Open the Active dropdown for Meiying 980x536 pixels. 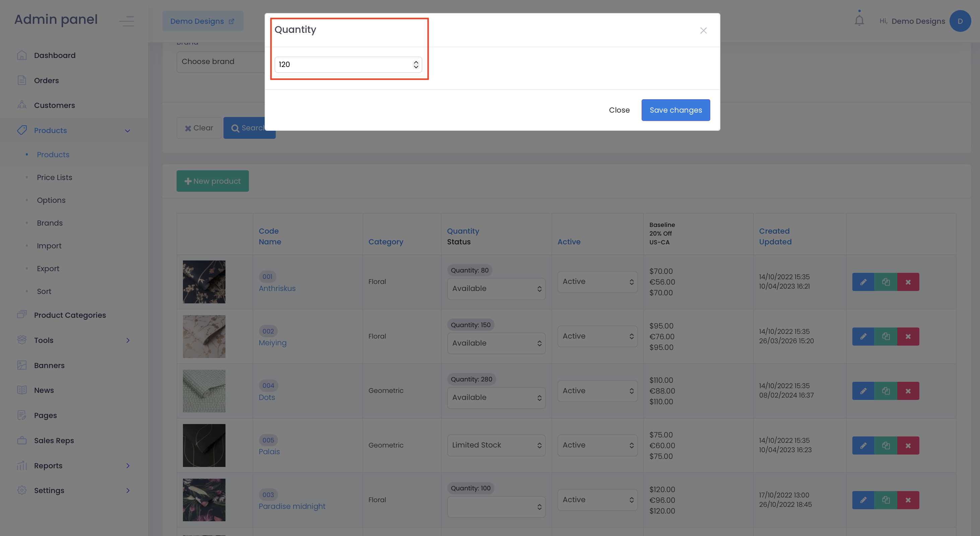point(597,336)
